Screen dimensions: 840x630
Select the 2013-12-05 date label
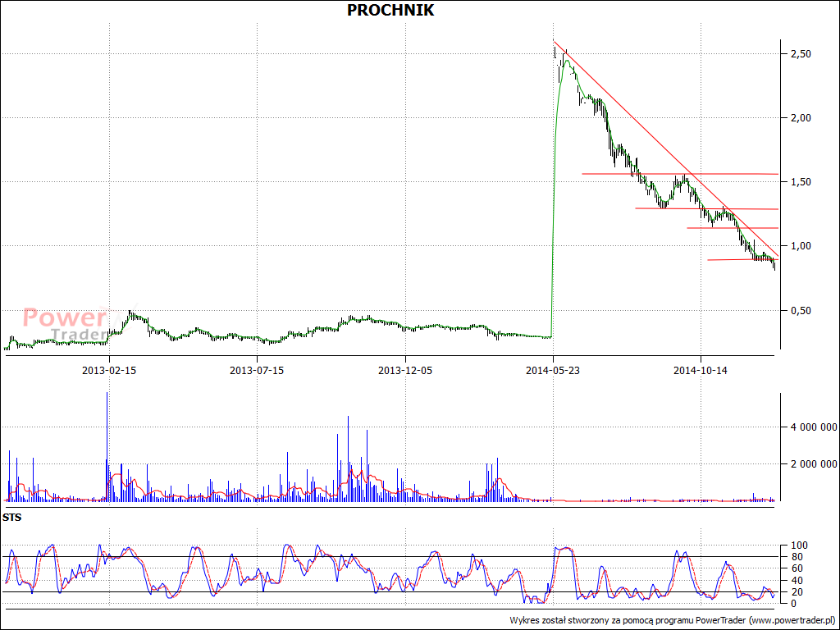pyautogui.click(x=405, y=370)
